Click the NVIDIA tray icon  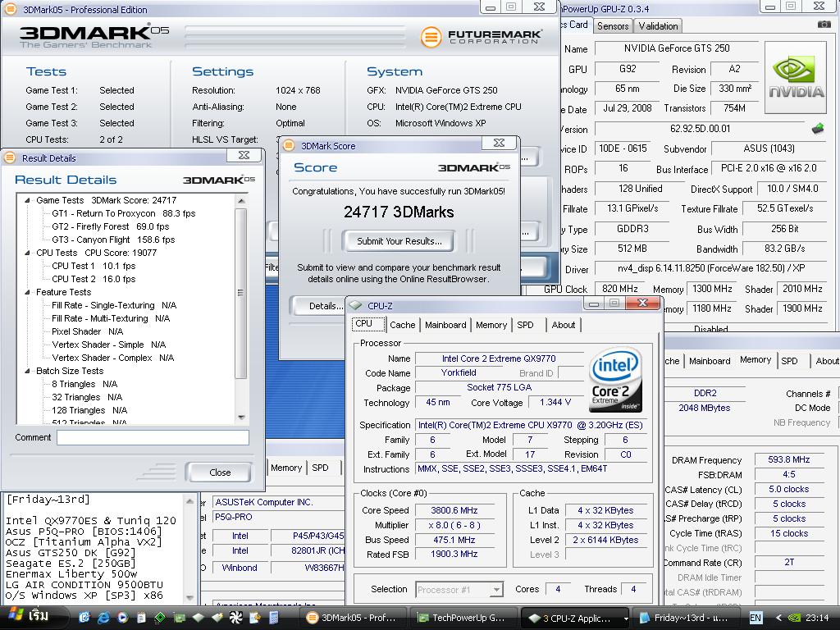click(x=795, y=618)
